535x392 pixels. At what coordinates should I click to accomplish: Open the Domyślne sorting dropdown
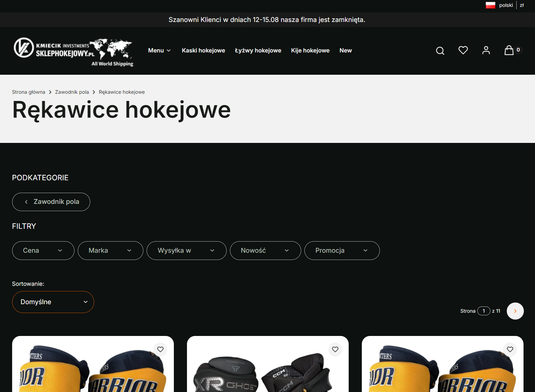tap(53, 302)
